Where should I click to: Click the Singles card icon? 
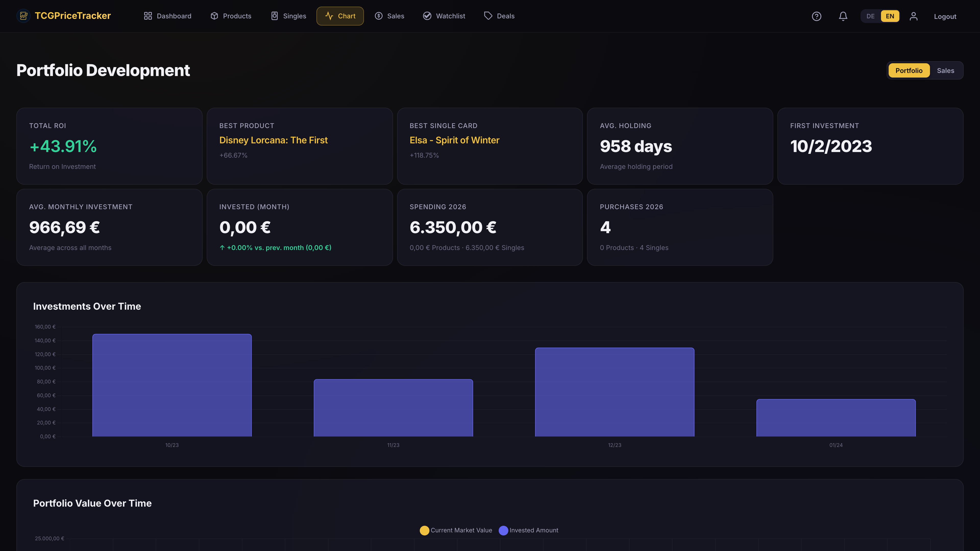tap(274, 16)
